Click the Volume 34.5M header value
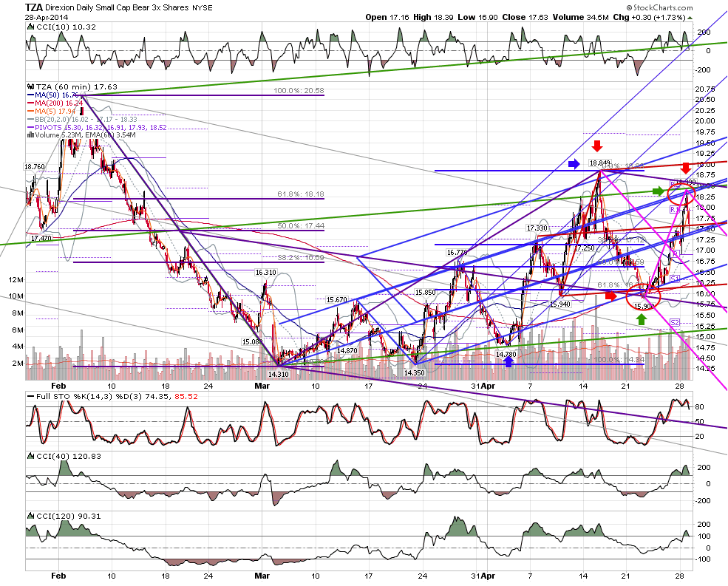 tap(580, 17)
